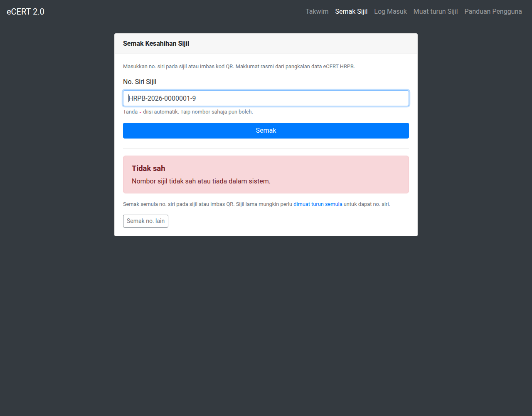Click the blue Semak button
The width and height of the screenshot is (532, 416).
click(x=266, y=131)
